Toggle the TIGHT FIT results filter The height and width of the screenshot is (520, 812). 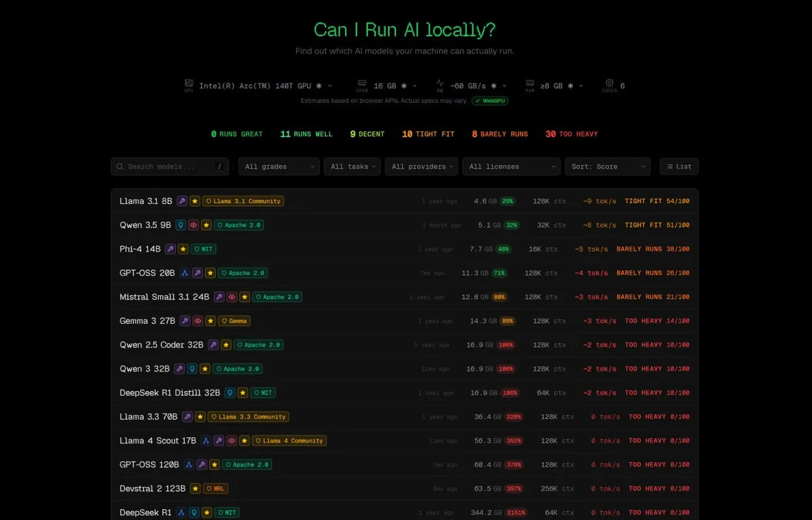pyautogui.click(x=428, y=133)
